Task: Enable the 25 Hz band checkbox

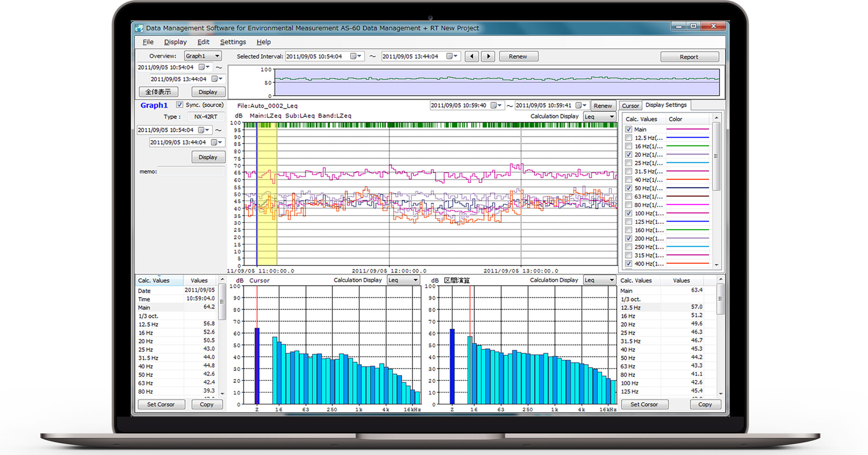Action: point(629,163)
